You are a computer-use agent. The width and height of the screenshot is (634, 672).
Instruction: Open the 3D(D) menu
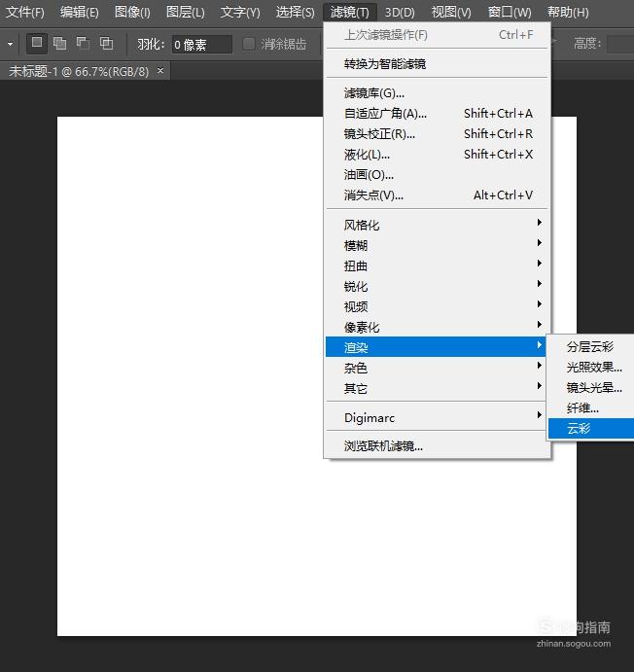(x=400, y=13)
